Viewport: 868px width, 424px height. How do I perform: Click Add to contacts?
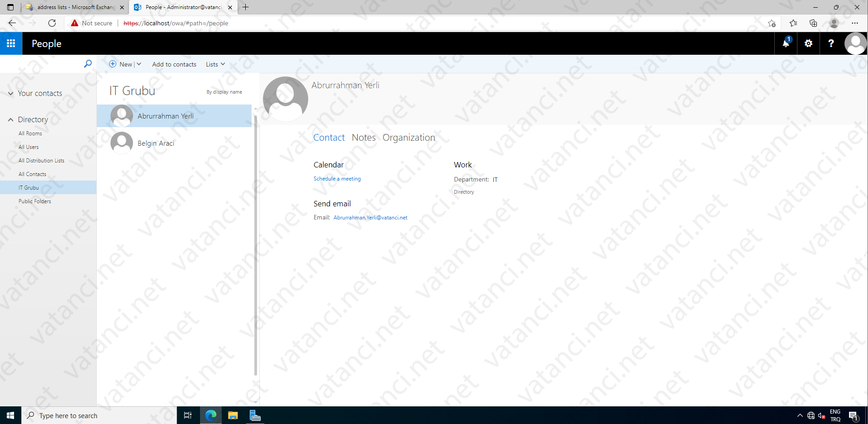pos(174,64)
